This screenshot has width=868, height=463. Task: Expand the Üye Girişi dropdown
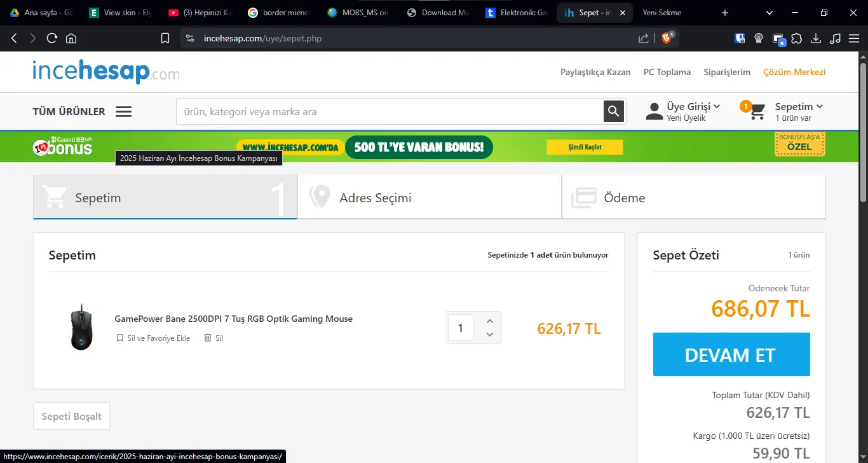[x=717, y=106]
